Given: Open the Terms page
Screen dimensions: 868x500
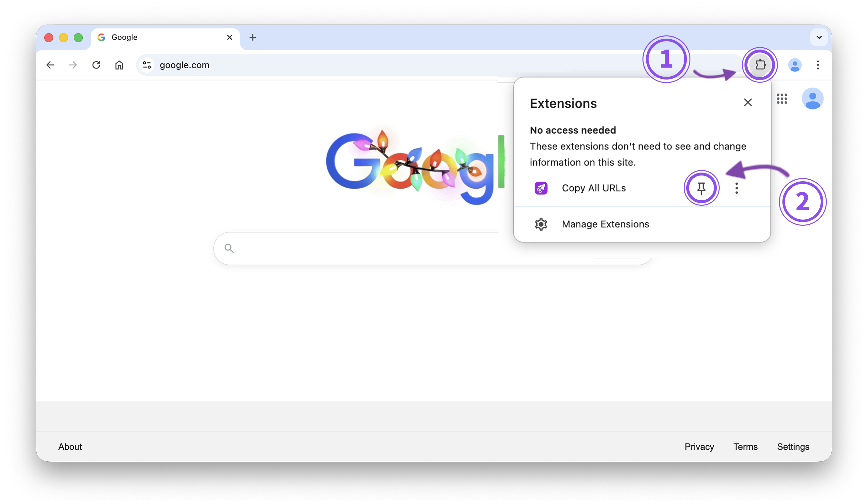Looking at the screenshot, I should click(745, 447).
